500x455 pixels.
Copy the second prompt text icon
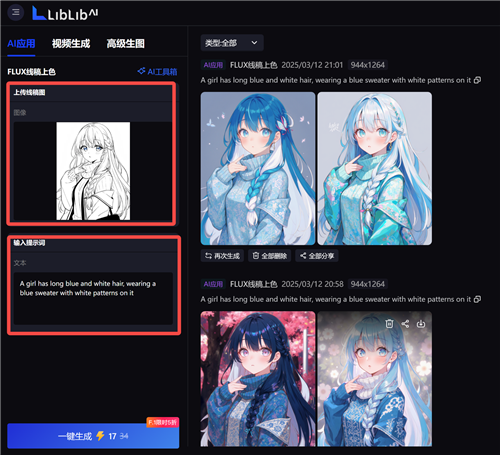(477, 299)
